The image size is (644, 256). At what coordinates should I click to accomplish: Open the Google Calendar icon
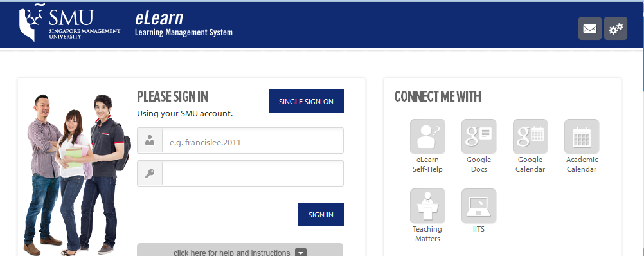tap(530, 136)
